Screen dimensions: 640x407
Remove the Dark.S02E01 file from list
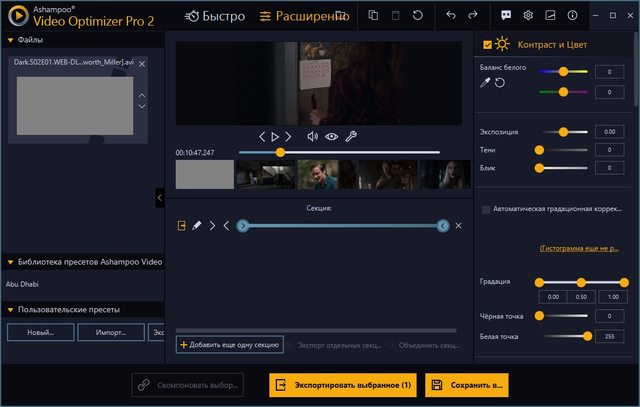pyautogui.click(x=142, y=64)
